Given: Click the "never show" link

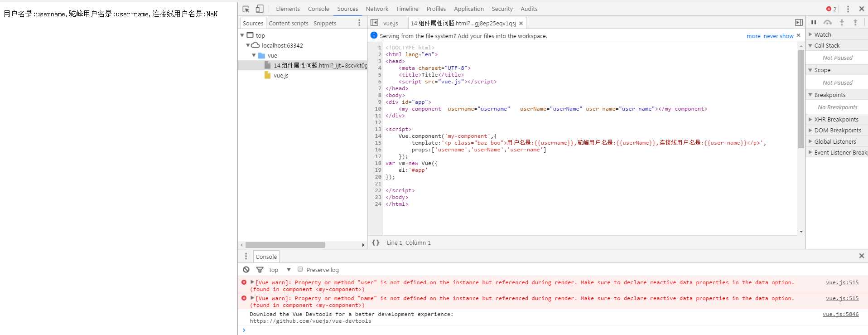Looking at the screenshot, I should point(778,36).
